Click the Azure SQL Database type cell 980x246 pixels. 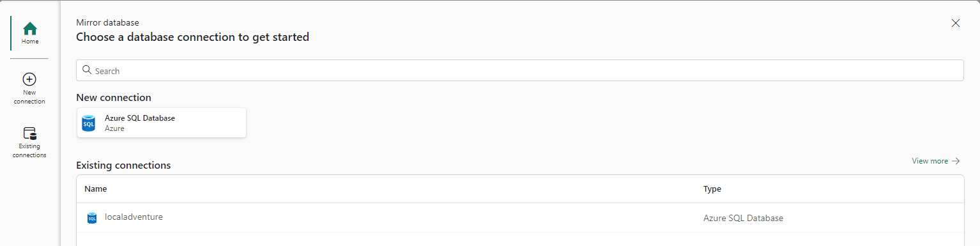tap(743, 218)
